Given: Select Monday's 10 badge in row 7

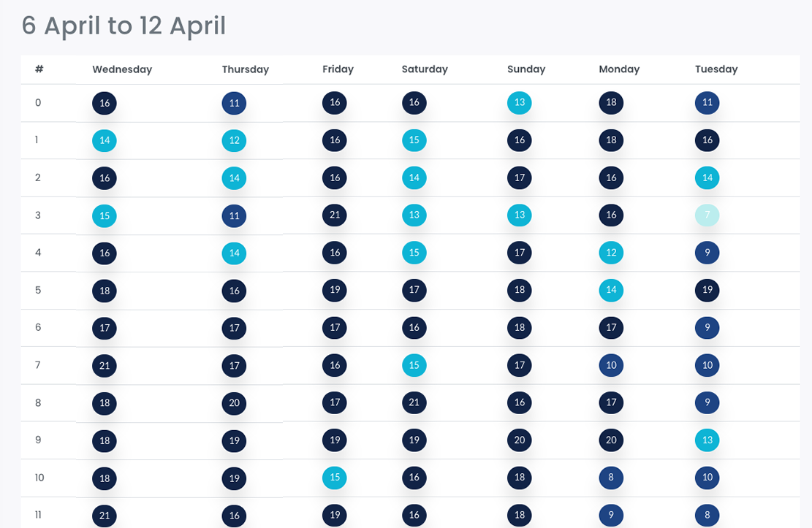Looking at the screenshot, I should [x=611, y=365].
